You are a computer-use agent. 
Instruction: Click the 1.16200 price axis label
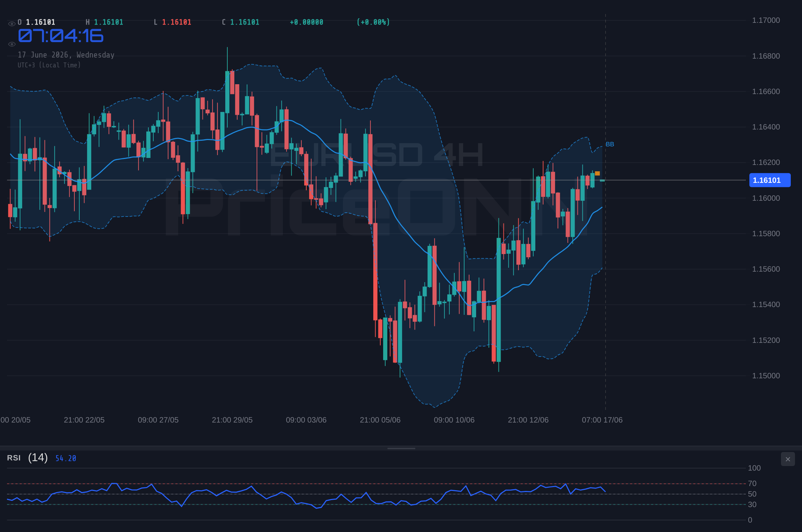766,162
